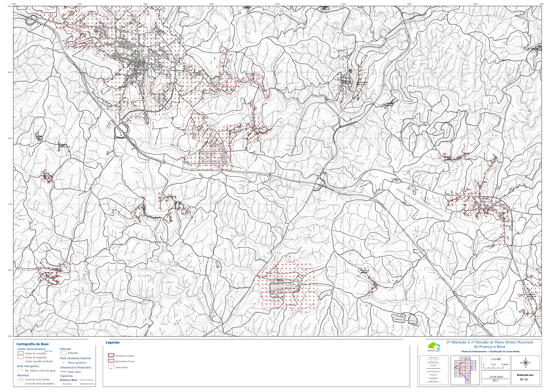
Task: Click the Edificado legend rectangle
Action: pos(63,353)
